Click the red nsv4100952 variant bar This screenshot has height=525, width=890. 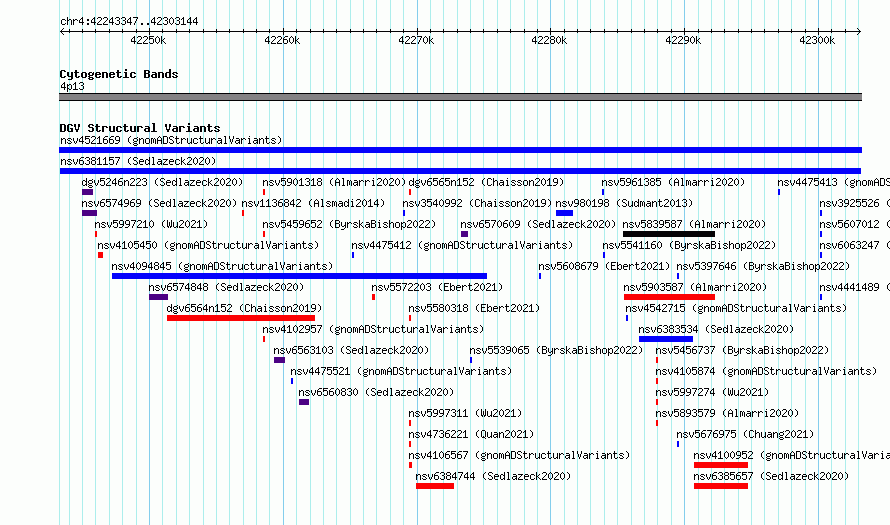pyautogui.click(x=721, y=465)
